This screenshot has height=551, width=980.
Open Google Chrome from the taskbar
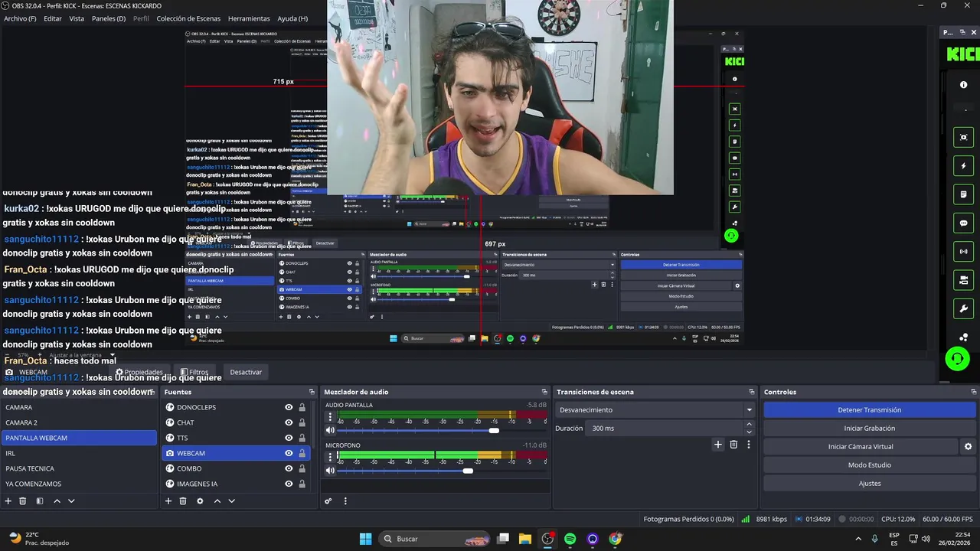[615, 539]
